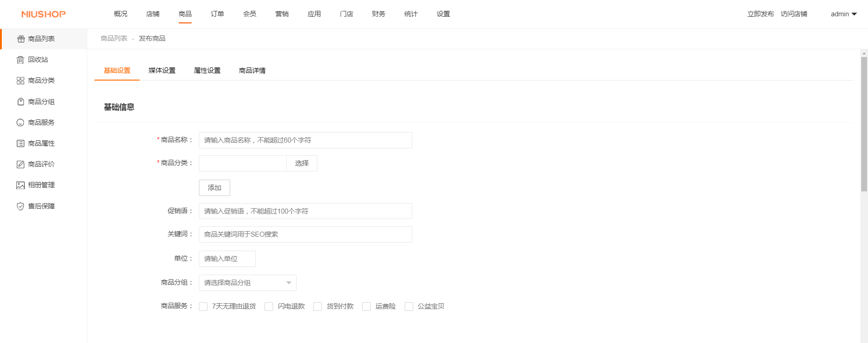Click the 商品分类 input box
This screenshot has width=868, height=343.
[x=243, y=163]
